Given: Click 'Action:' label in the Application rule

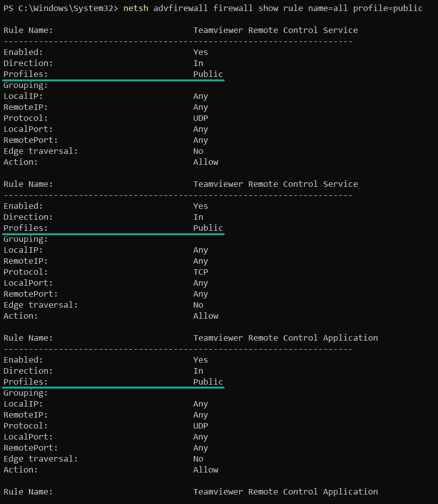Looking at the screenshot, I should click(20, 470).
